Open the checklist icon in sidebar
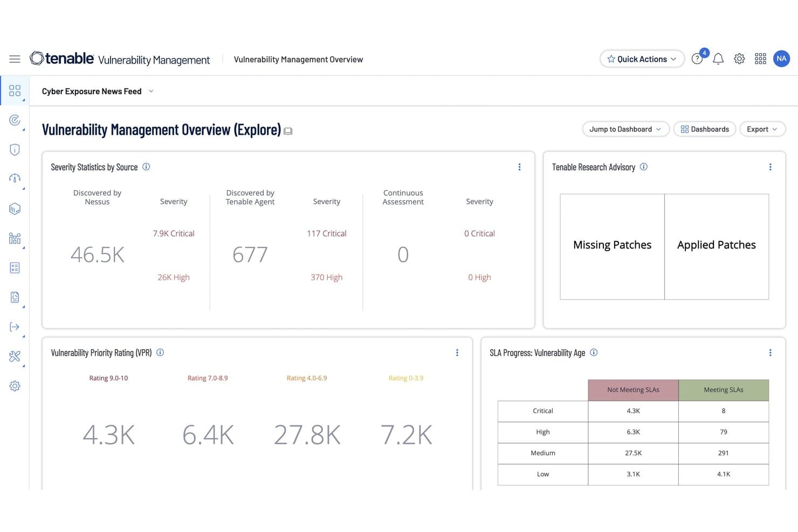This screenshot has width=798, height=532. coord(15,268)
